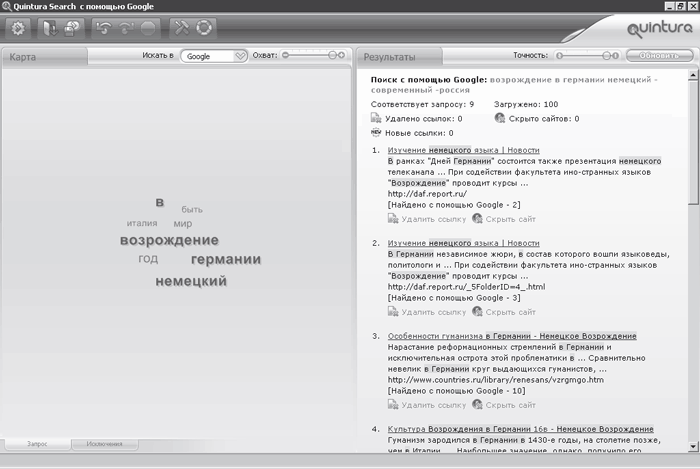The width and height of the screenshot is (700, 469).
Task: Open settings via the hammer-and-wrench icon
Action: [182, 28]
